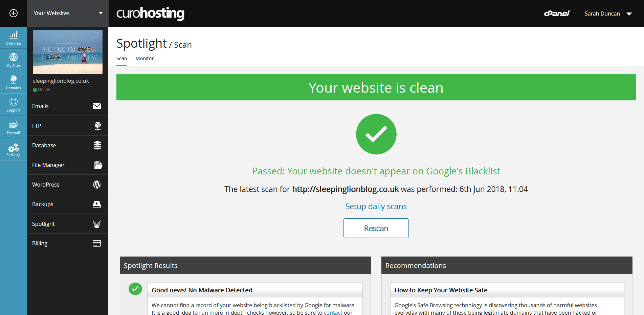Click the FTP globe icon

[97, 126]
